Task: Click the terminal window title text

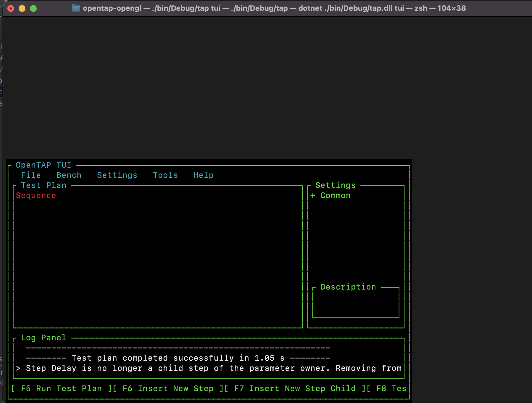Action: coord(274,8)
